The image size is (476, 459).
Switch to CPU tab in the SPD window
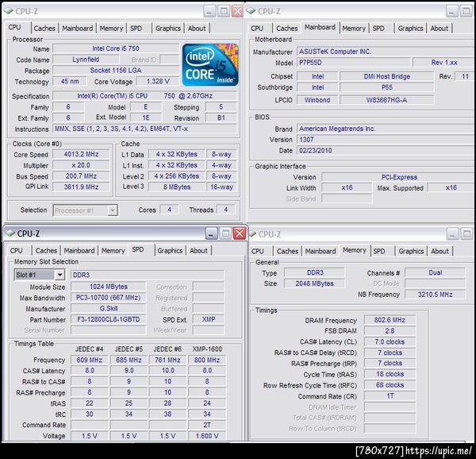pyautogui.click(x=16, y=251)
